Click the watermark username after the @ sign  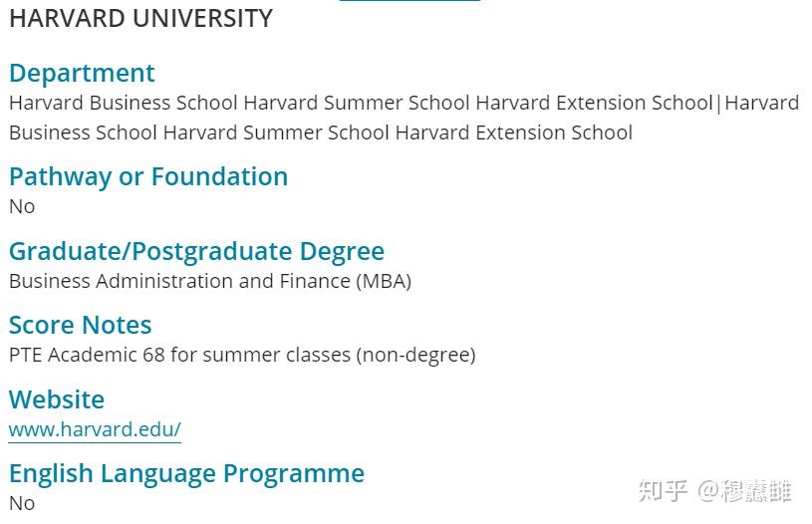coord(755,490)
